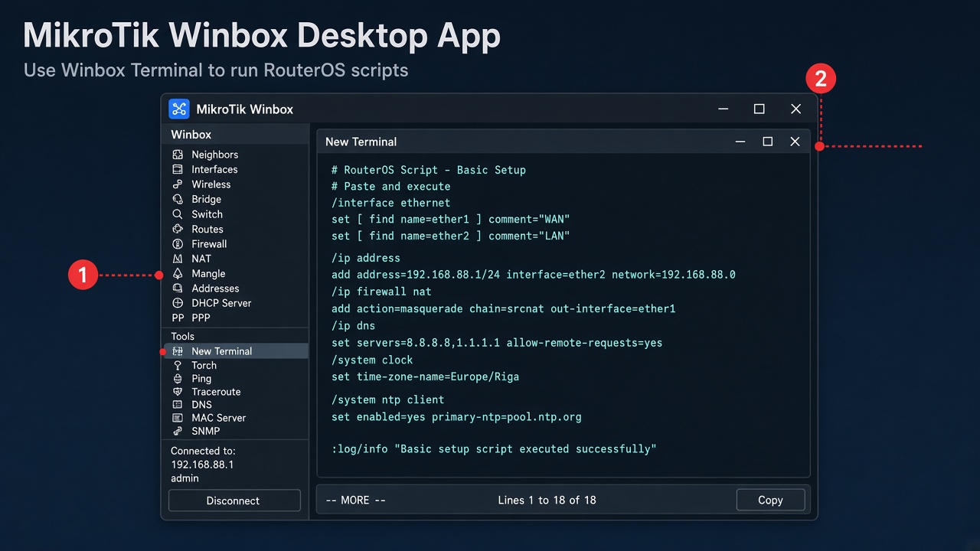Screen dimensions: 980x551
Task: Click the "set servers=8.8.8.8,1.1.1.1" line
Action: point(497,342)
